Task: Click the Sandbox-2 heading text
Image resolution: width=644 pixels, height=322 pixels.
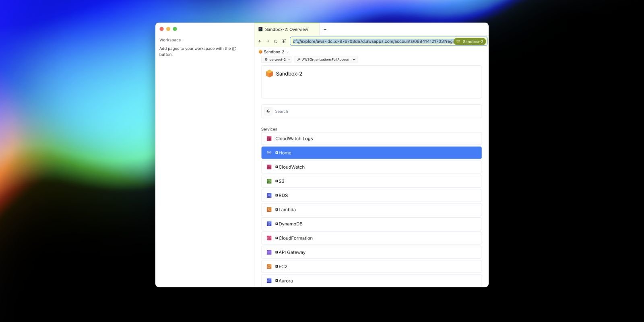Action: tap(289, 74)
